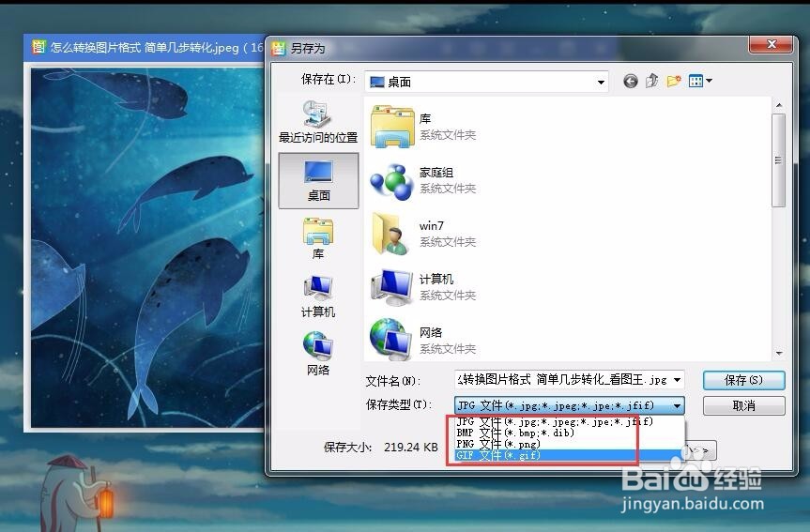Viewport: 810px width, 532px height.
Task: Choose JPG 文件 option in type list
Action: point(570,421)
